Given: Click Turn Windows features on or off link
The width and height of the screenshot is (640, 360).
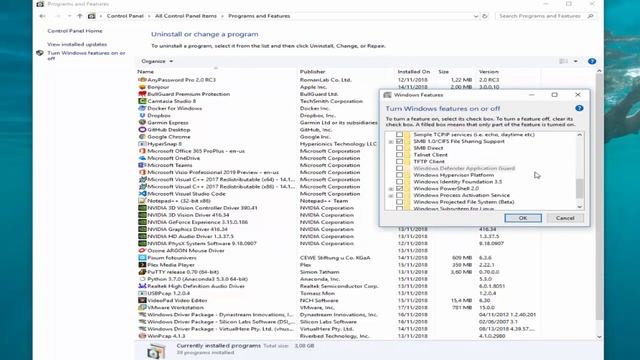Looking at the screenshot, I should coord(86,56).
